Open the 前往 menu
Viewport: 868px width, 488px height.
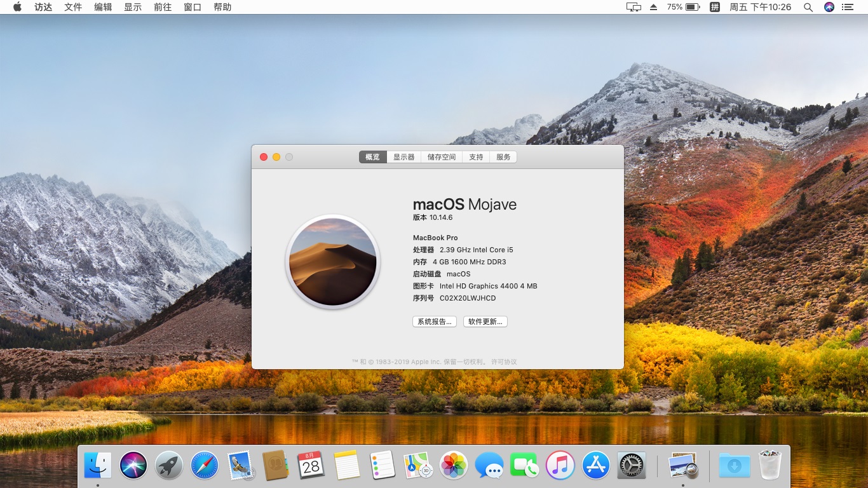(163, 7)
